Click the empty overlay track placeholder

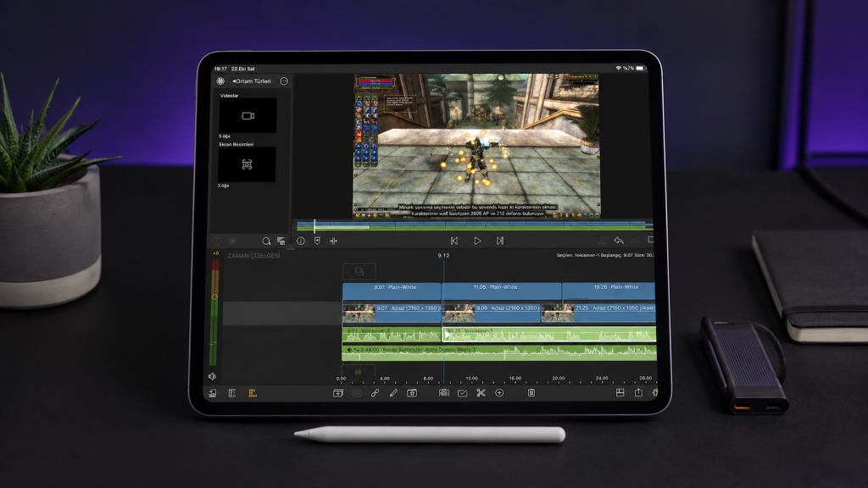coord(359,271)
